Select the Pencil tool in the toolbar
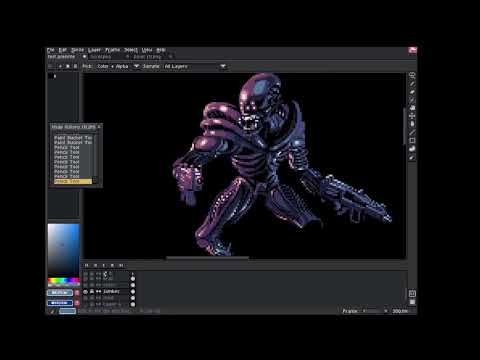Screen dimensions: 480x360 click(412, 83)
